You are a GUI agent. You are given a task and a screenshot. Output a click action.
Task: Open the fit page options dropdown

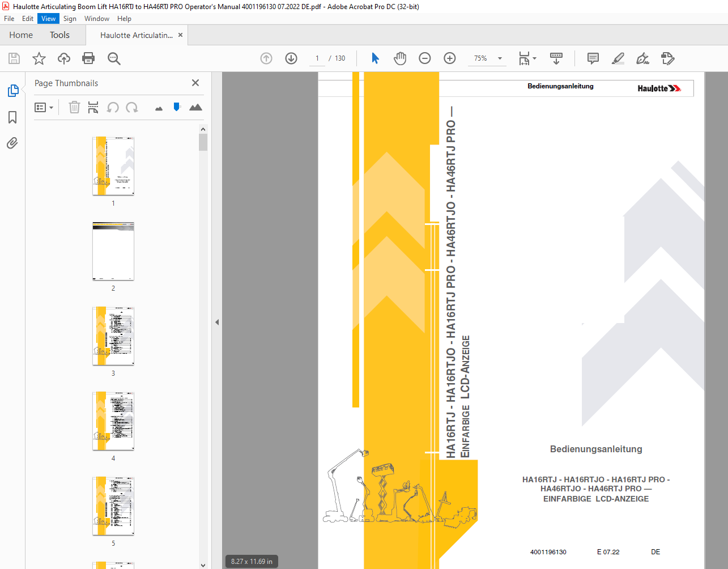coord(527,58)
